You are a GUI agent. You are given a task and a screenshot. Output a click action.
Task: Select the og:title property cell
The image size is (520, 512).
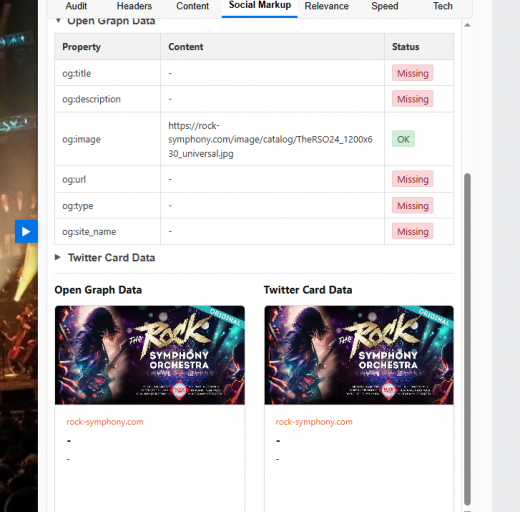tap(108, 73)
